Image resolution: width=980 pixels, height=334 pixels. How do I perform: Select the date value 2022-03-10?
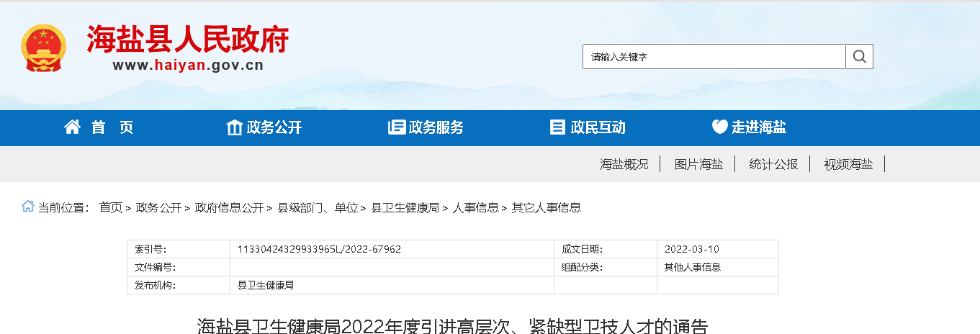[x=691, y=249]
